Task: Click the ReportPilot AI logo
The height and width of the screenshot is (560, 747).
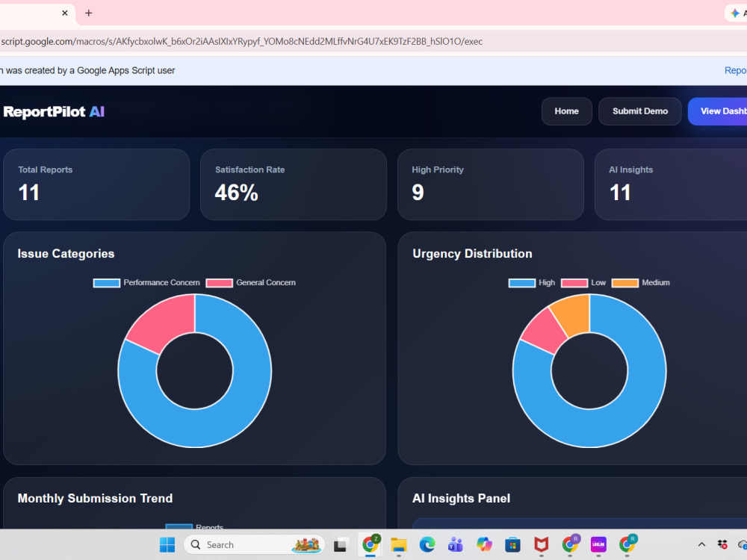Action: pos(54,111)
